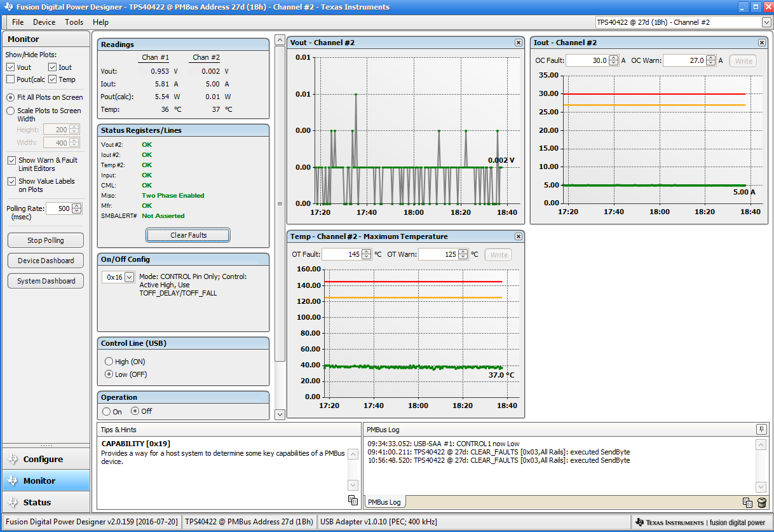Copy Tips & Hints text with the copy icon
The image size is (774, 532).
(x=353, y=500)
